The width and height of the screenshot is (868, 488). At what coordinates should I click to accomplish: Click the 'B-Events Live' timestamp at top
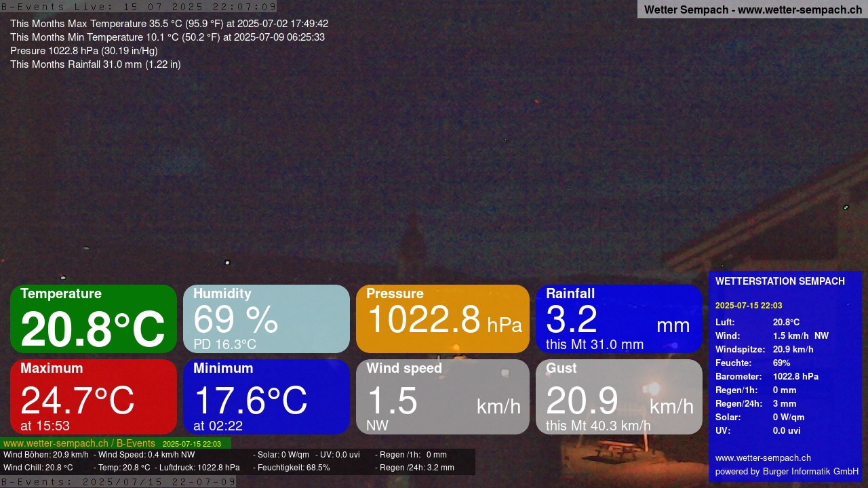tap(138, 6)
